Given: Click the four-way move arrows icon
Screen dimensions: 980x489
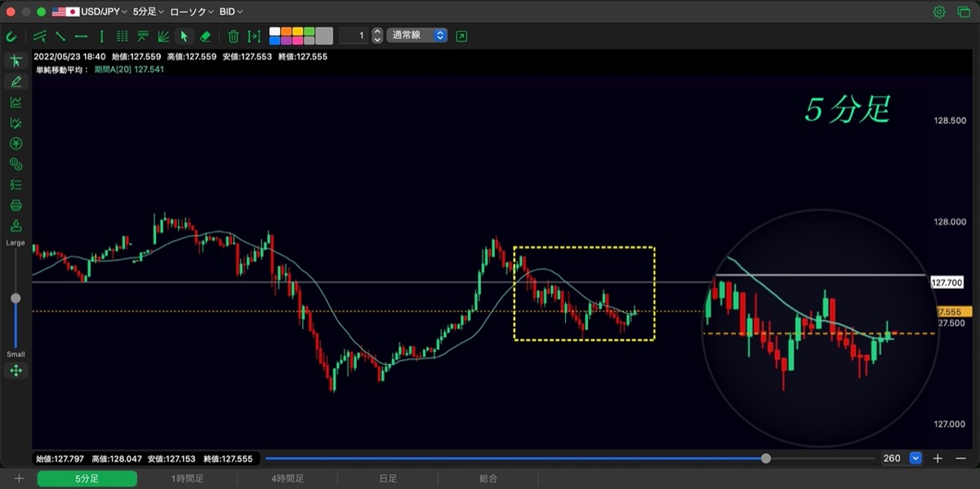Looking at the screenshot, I should click(16, 371).
